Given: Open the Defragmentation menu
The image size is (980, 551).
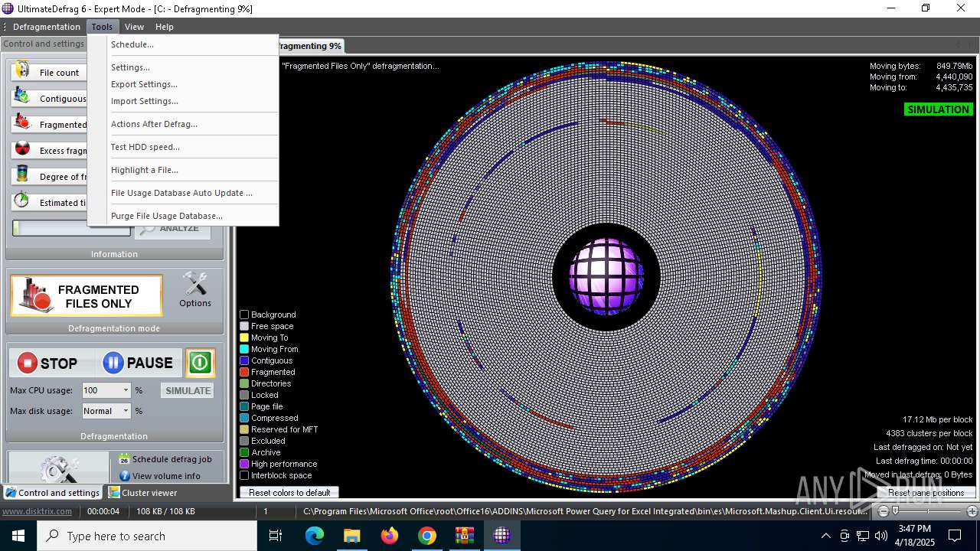Looking at the screenshot, I should click(x=47, y=27).
